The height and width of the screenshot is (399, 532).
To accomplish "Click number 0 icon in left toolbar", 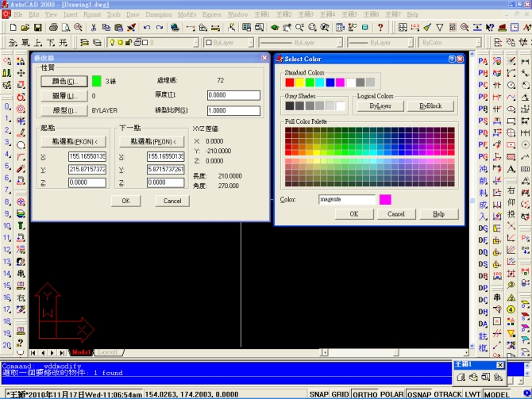I will 7,106.
